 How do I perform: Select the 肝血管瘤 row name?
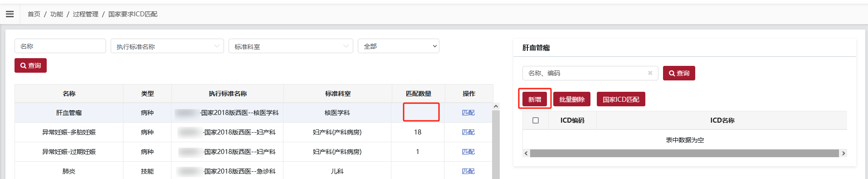[x=69, y=113]
